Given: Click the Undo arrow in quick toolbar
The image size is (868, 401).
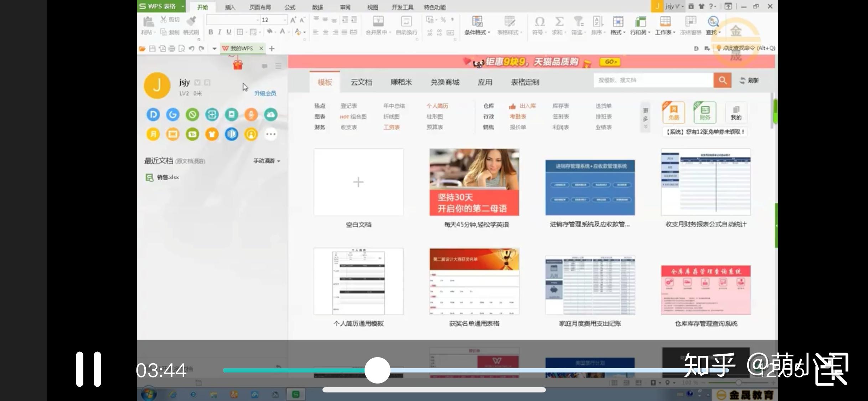Looking at the screenshot, I should point(191,48).
